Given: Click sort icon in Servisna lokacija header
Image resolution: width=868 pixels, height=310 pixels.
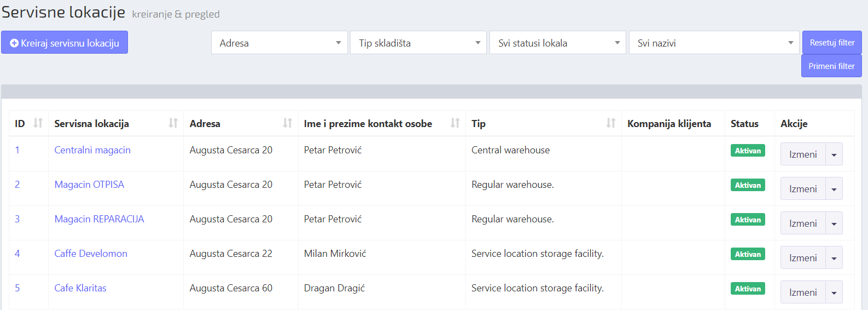Looking at the screenshot, I should (173, 123).
